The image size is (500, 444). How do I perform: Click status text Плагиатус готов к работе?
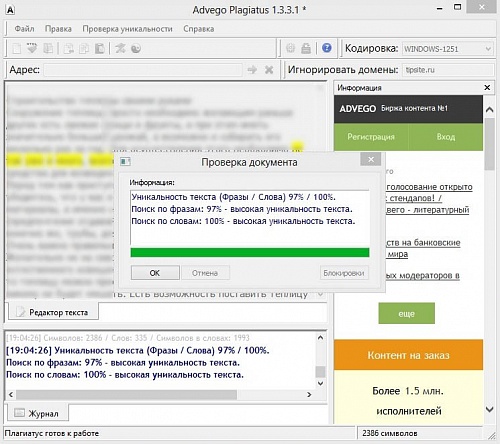click(52, 433)
